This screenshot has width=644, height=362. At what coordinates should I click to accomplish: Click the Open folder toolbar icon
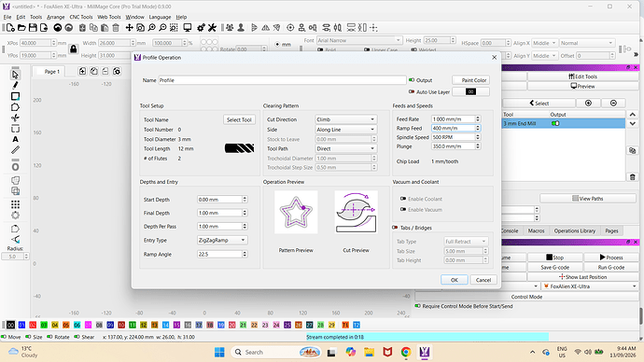coord(21,27)
